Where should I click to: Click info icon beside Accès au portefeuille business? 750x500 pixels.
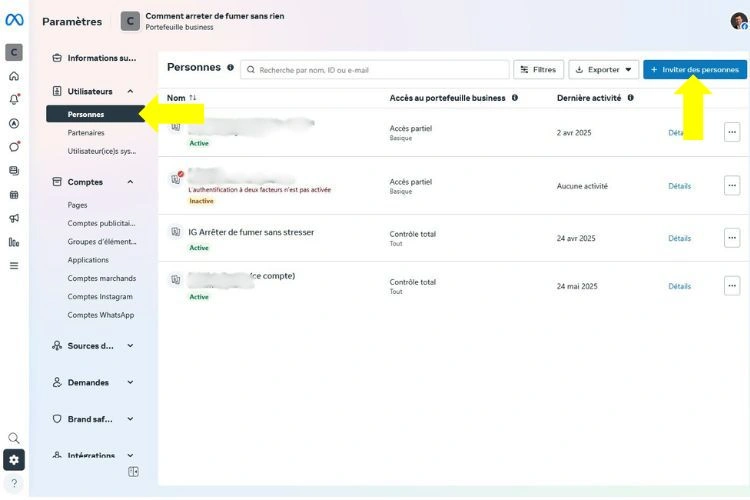click(x=515, y=98)
